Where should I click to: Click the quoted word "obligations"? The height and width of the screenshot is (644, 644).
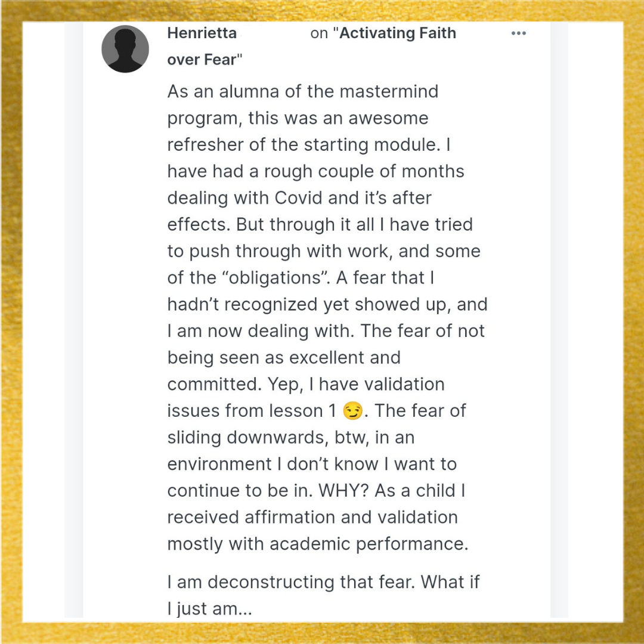(275, 278)
